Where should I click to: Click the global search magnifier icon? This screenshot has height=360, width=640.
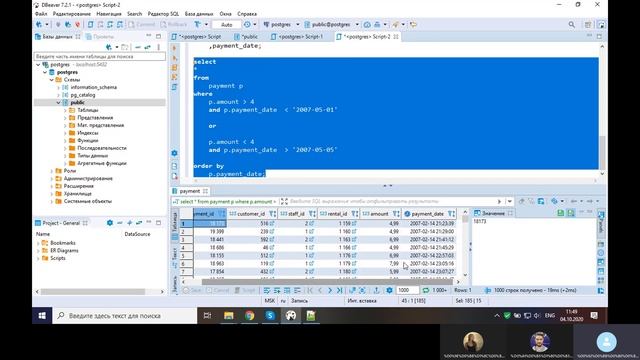click(x=571, y=24)
